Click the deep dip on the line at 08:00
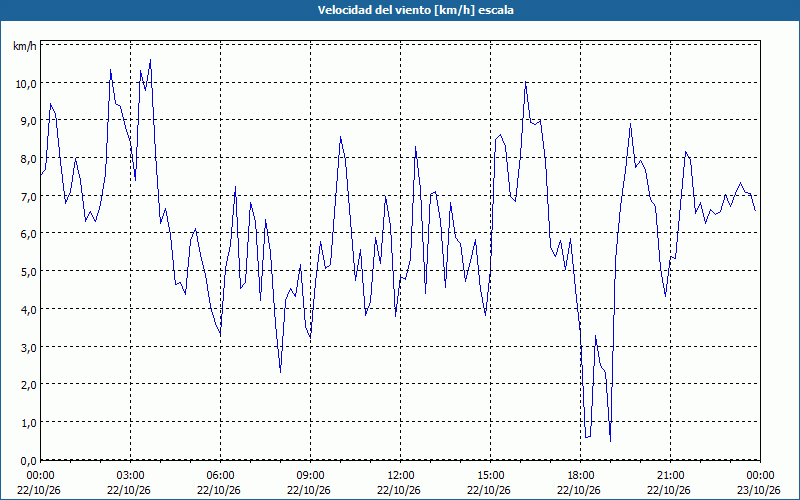Viewport: 800px width, 500px height. [281, 372]
